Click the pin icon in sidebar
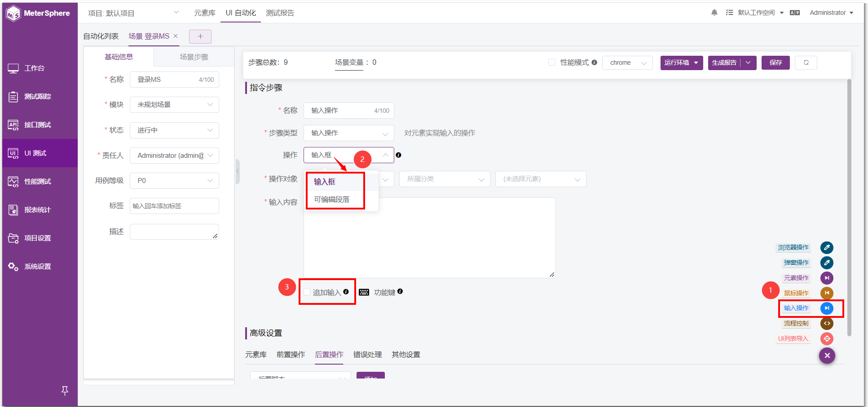Viewport: 868px width, 410px height. [x=65, y=391]
